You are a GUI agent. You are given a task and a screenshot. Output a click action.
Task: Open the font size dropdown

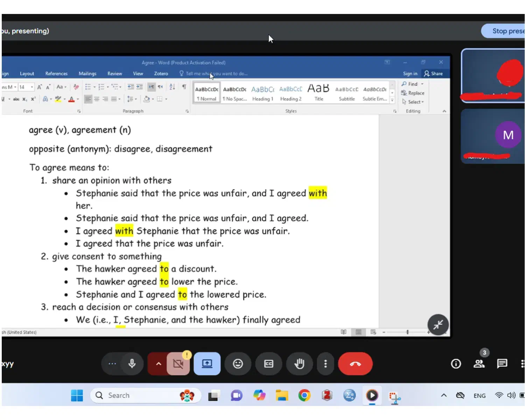click(x=32, y=87)
